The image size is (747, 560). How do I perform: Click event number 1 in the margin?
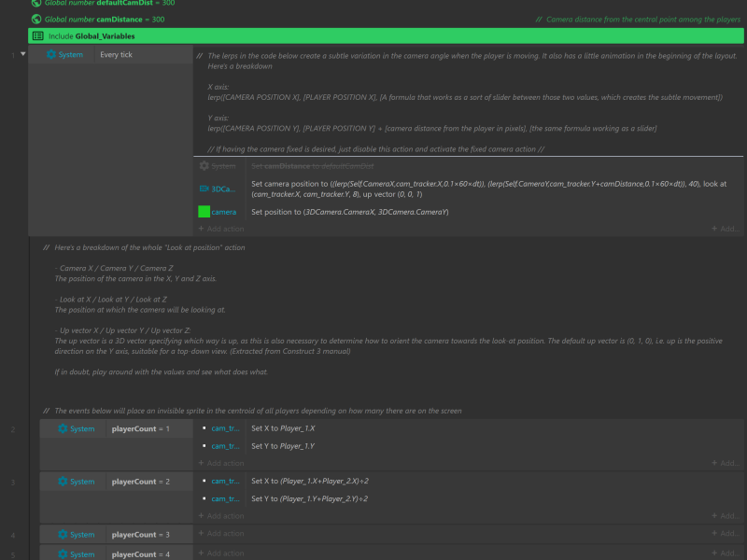pos(13,55)
